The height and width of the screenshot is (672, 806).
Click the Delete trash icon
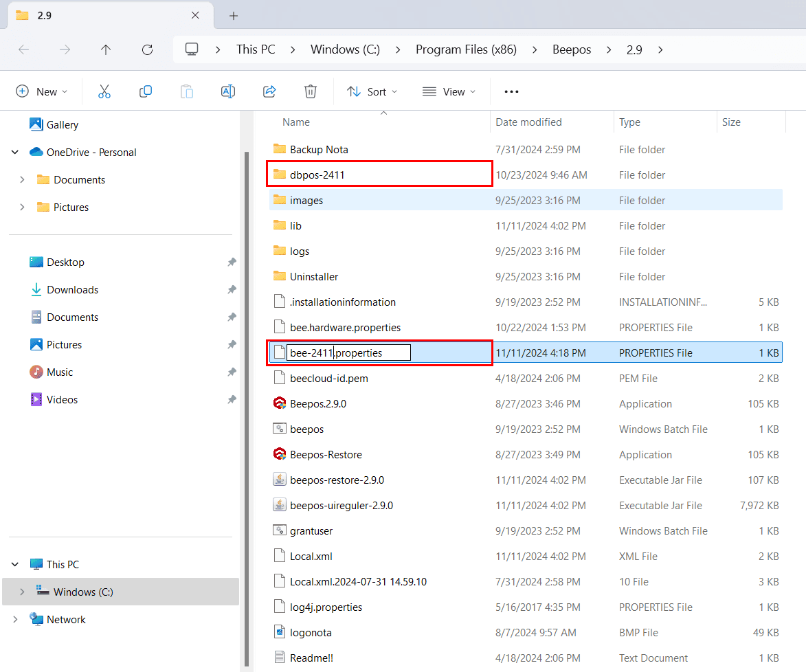pos(311,91)
